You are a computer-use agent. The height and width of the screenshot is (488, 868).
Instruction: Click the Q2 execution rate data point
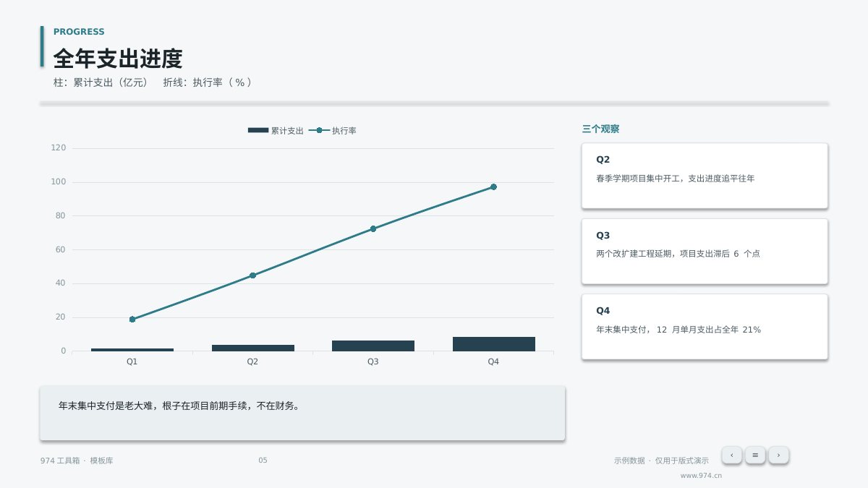point(252,275)
